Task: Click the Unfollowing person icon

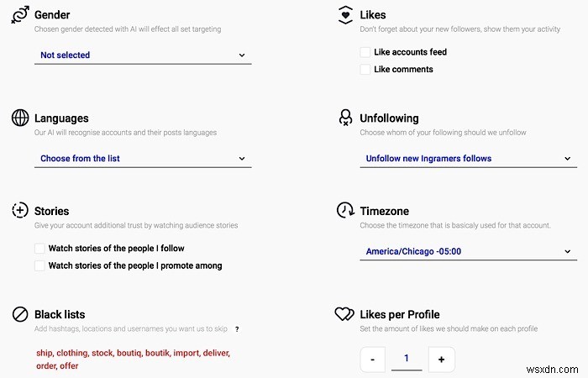Action: (x=344, y=118)
